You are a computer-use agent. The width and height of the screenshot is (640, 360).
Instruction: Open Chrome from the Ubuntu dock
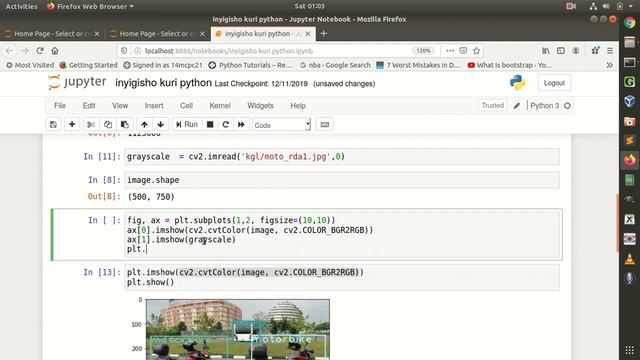tap(629, 23)
